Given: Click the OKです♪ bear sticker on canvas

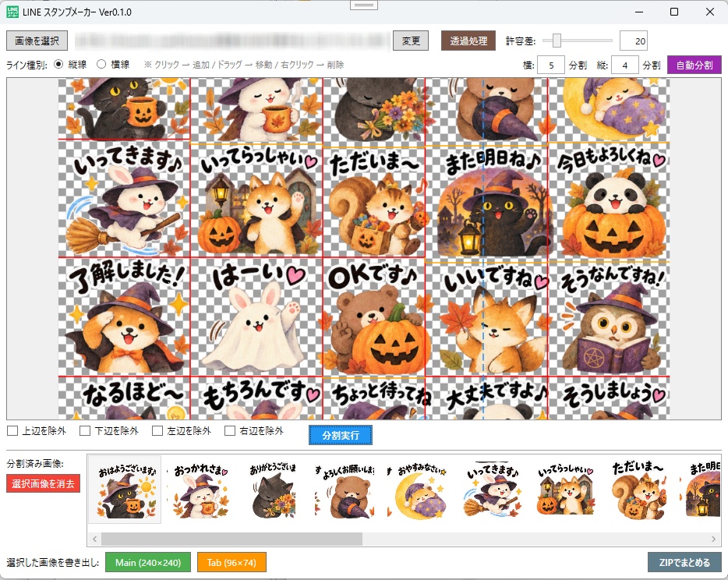Looking at the screenshot, I should 374,317.
